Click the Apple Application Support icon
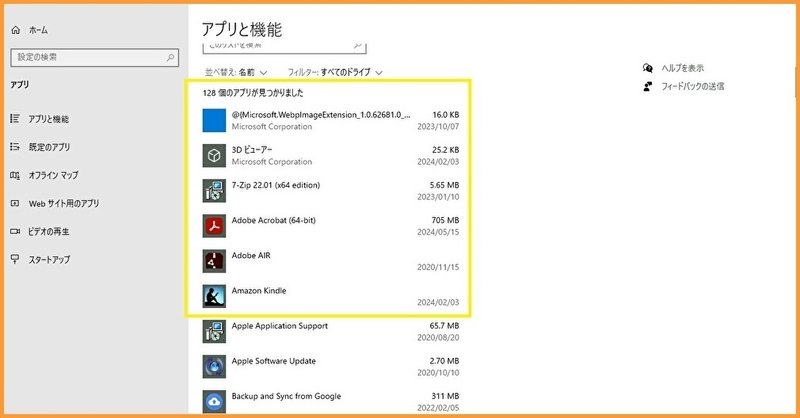800x418 pixels. tap(214, 332)
